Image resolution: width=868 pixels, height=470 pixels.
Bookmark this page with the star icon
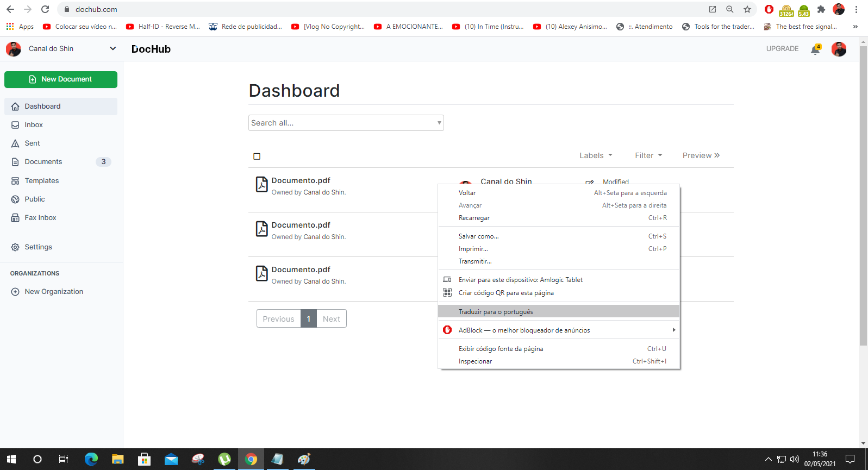747,9
